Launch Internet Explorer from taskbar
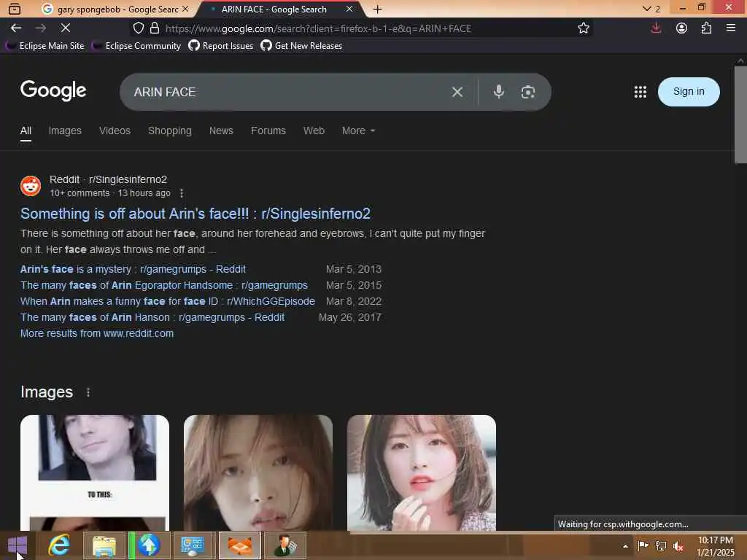The image size is (747, 560). click(x=59, y=545)
